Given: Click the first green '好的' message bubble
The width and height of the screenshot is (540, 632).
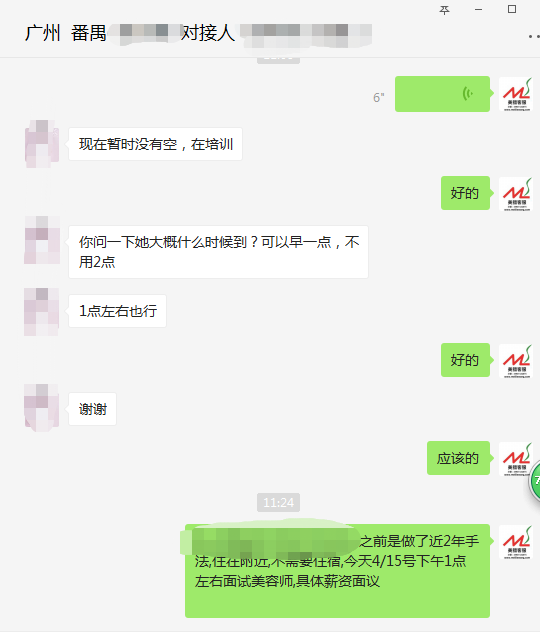Looking at the screenshot, I should click(x=465, y=193).
